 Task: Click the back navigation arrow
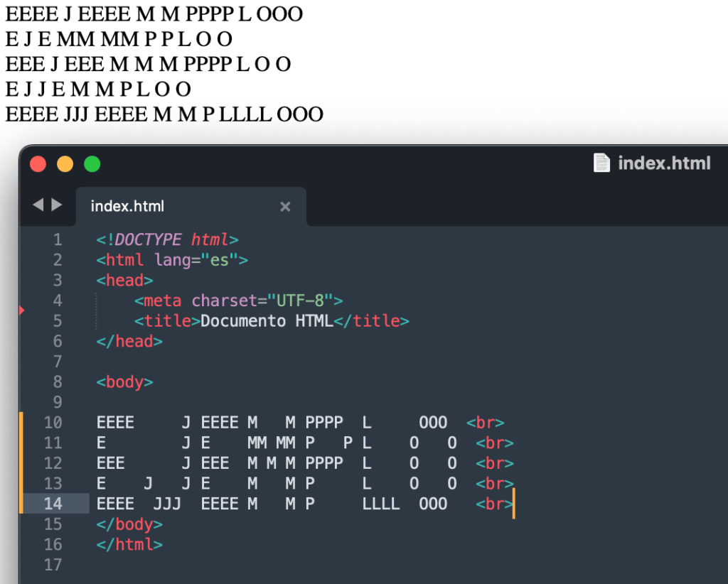coord(37,205)
